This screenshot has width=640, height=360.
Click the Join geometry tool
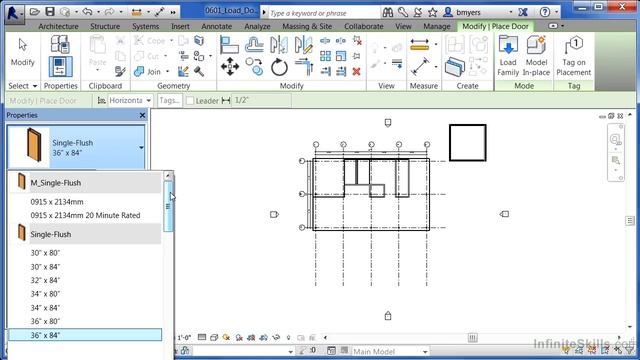click(148, 71)
